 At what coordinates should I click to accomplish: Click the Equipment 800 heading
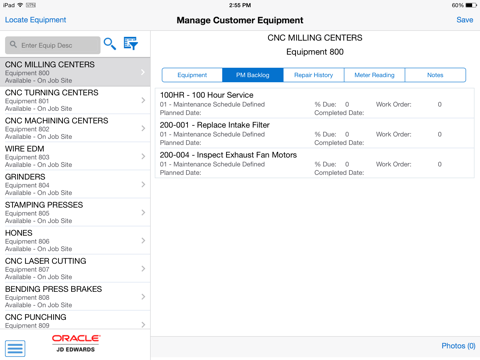[x=315, y=52]
